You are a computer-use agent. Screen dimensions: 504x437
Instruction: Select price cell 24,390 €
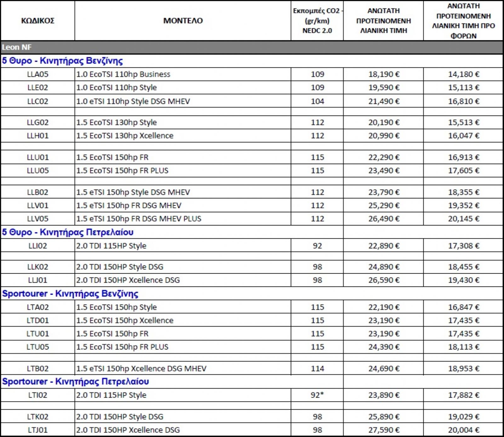pyautogui.click(x=383, y=347)
